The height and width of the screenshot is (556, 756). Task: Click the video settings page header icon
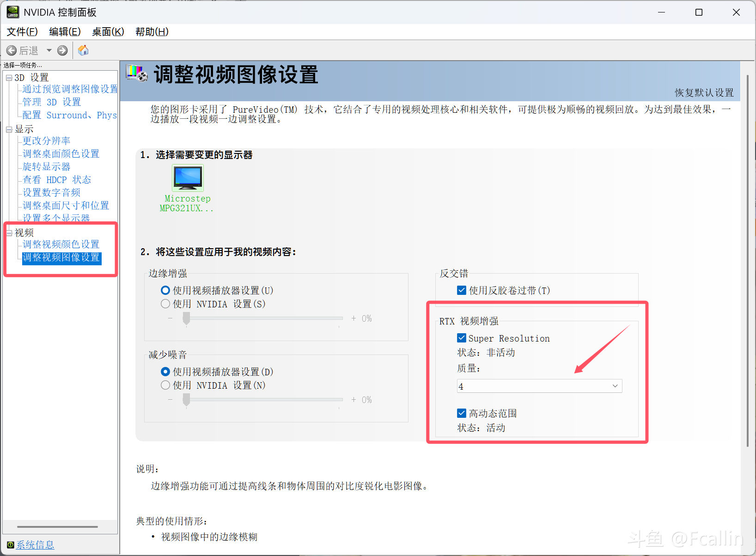pos(137,74)
